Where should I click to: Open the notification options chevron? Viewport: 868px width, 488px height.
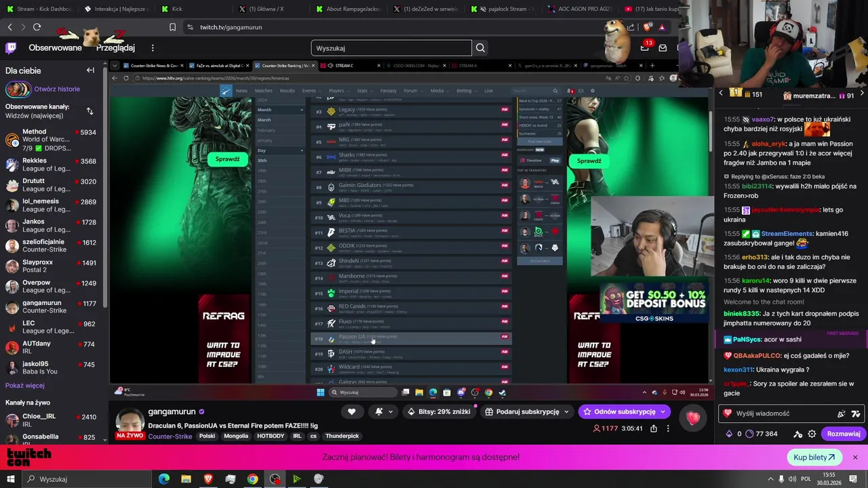point(391,411)
